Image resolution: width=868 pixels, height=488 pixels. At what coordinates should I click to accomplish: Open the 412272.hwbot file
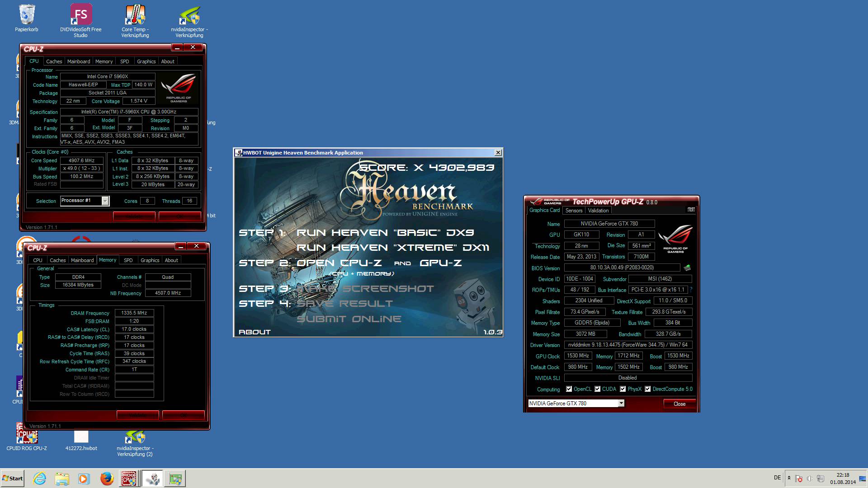pos(81,441)
